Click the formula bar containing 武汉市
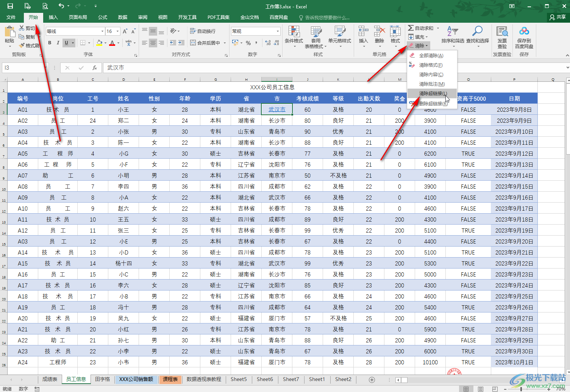This screenshot has width=570, height=392. (x=333, y=68)
